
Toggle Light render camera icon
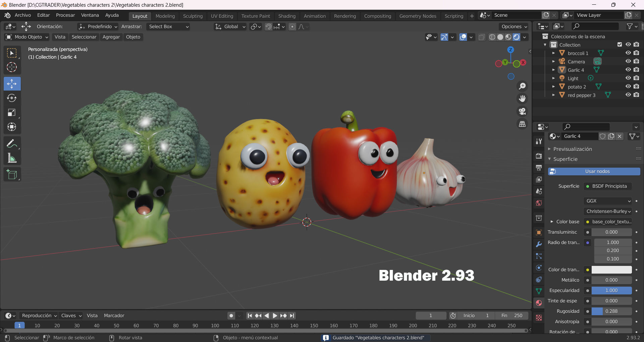(636, 78)
